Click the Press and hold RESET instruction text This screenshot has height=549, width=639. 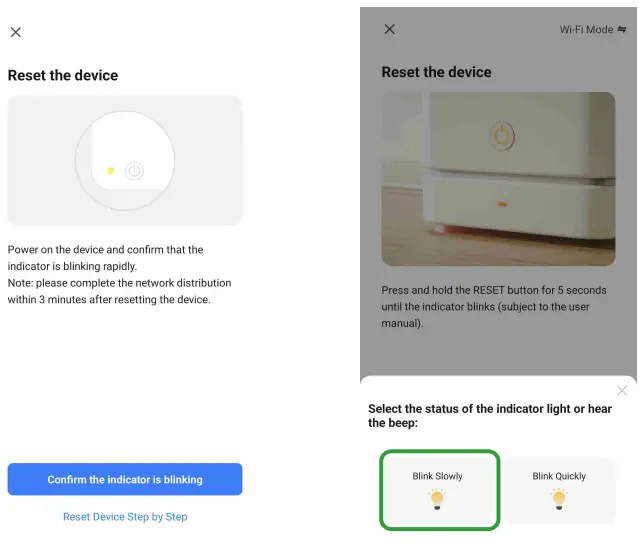pos(494,307)
